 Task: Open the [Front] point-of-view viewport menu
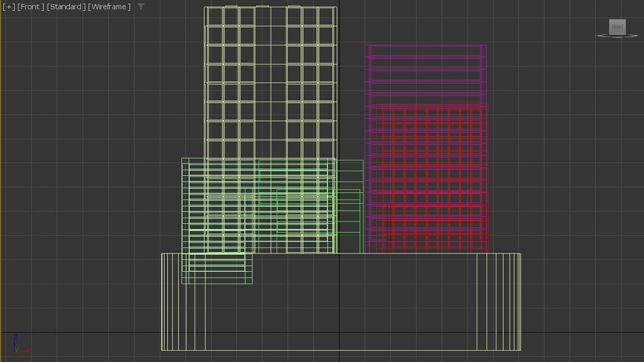(31, 7)
